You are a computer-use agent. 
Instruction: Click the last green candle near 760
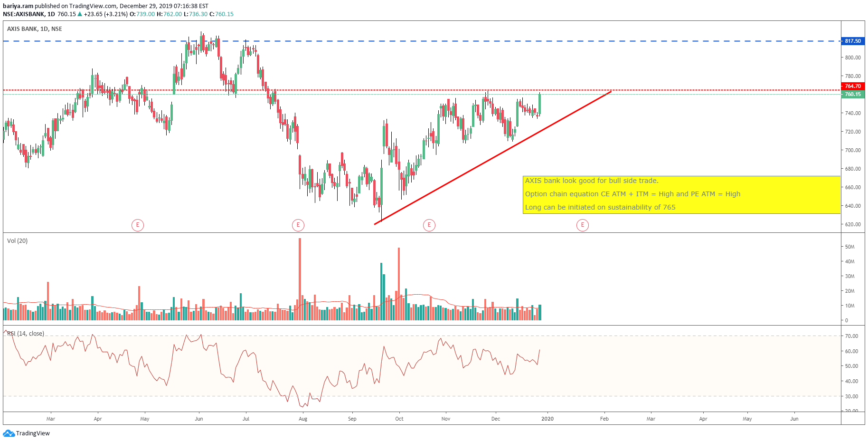tap(540, 104)
